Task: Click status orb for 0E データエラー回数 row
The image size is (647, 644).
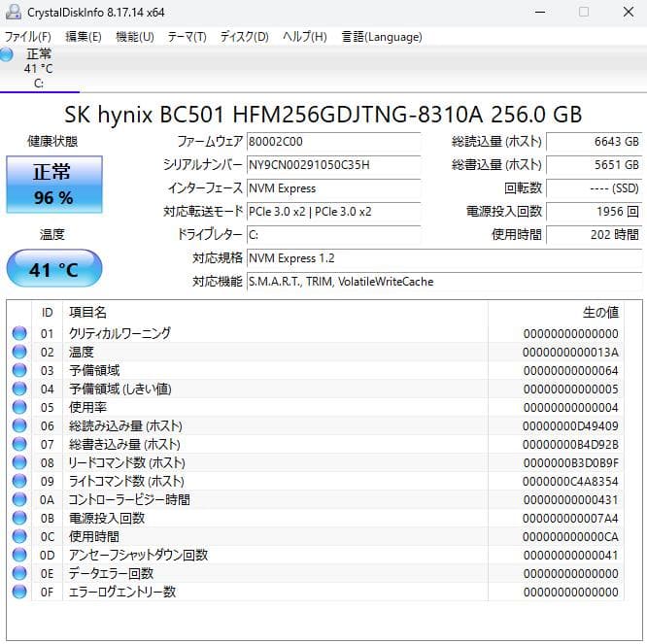Action: (x=19, y=573)
